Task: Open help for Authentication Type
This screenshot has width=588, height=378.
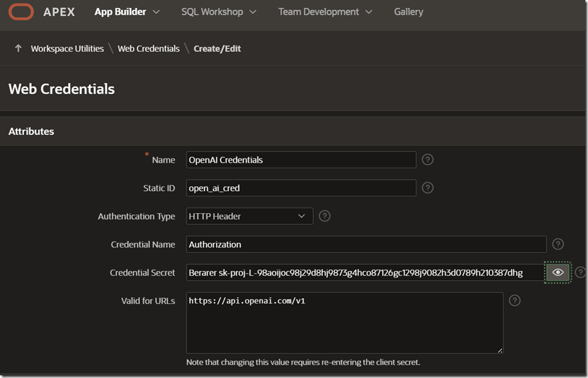Action: click(x=324, y=216)
